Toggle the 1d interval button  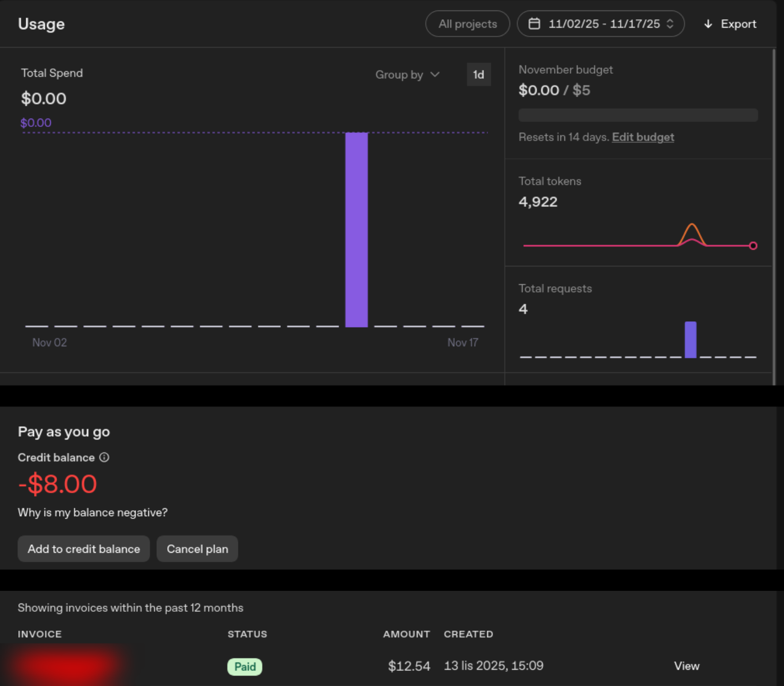click(479, 75)
